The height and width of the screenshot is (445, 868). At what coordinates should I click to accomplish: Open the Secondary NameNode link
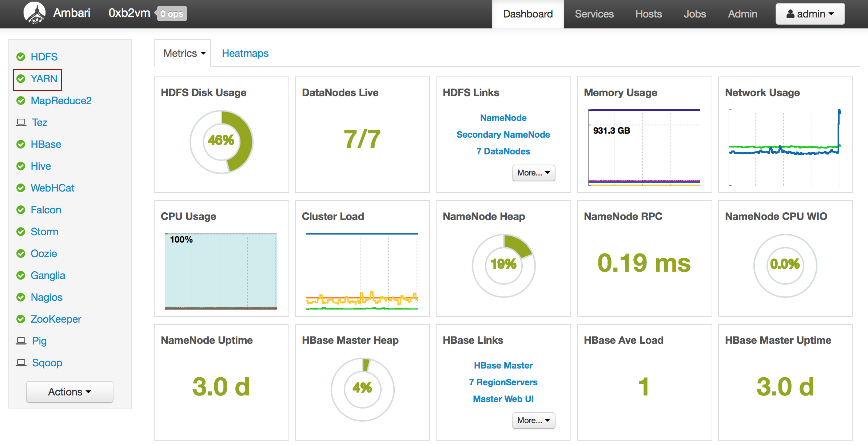click(503, 134)
